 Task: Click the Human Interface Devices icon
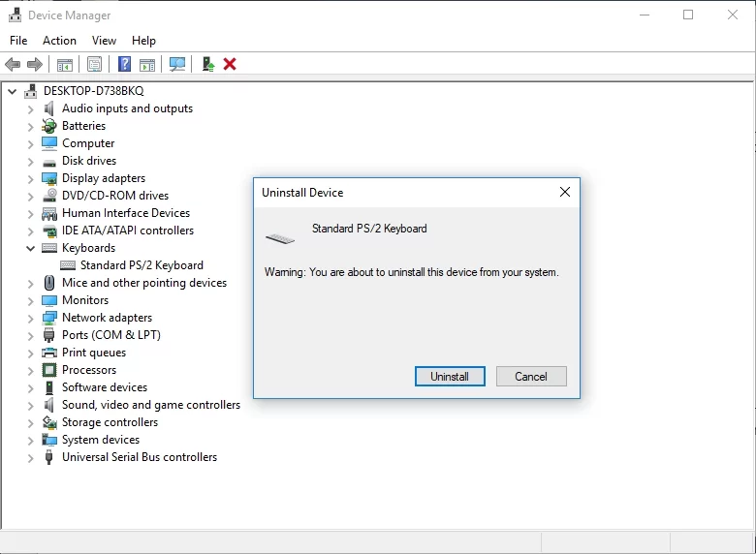pos(49,213)
